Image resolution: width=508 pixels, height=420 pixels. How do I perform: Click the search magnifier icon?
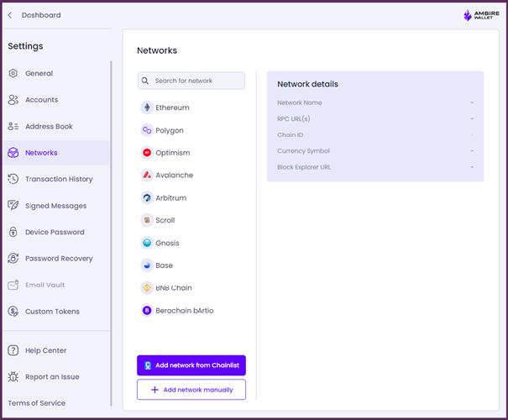[x=145, y=81]
